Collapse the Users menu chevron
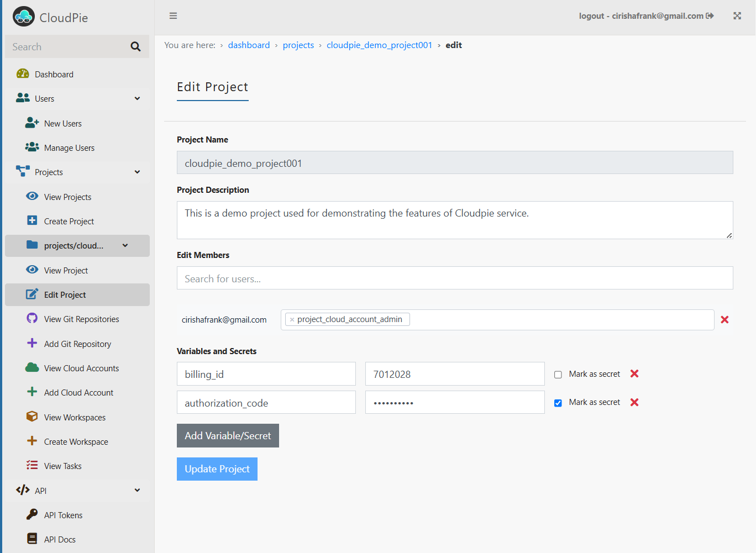The image size is (756, 553). (x=137, y=98)
